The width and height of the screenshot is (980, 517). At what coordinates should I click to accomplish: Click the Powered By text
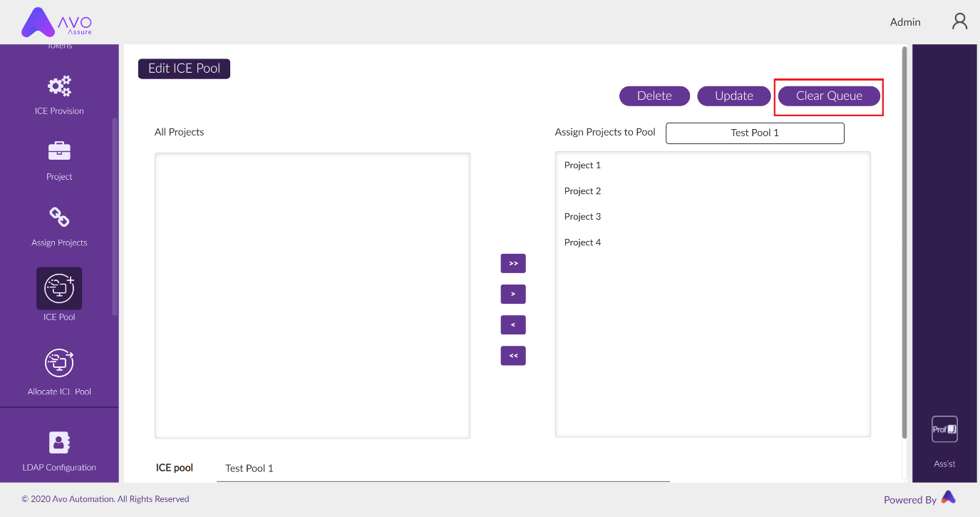click(910, 500)
